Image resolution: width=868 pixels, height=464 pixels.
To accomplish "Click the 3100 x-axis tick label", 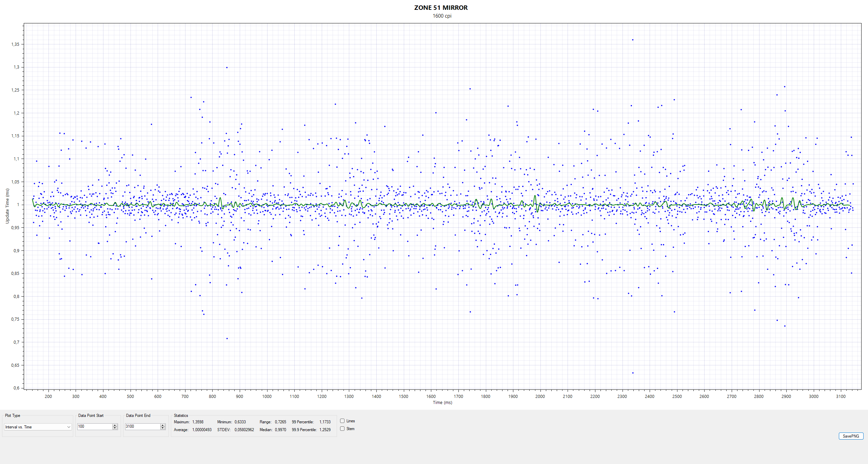I will tap(841, 397).
